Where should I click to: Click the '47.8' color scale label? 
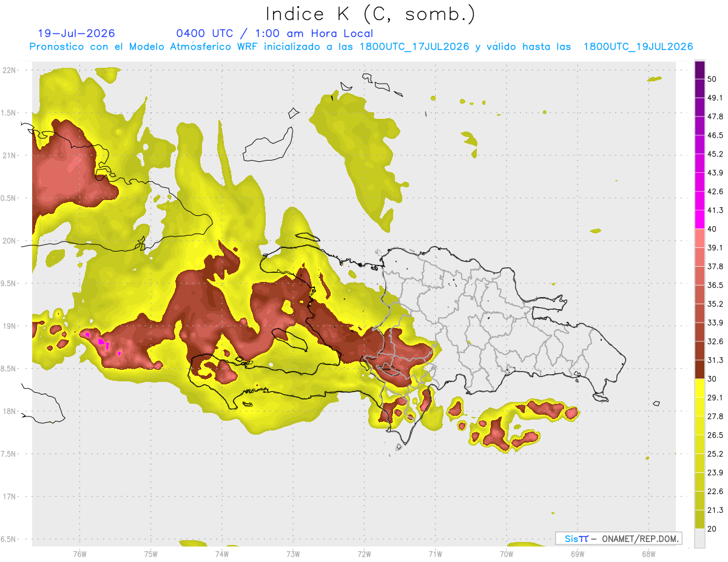(x=715, y=116)
